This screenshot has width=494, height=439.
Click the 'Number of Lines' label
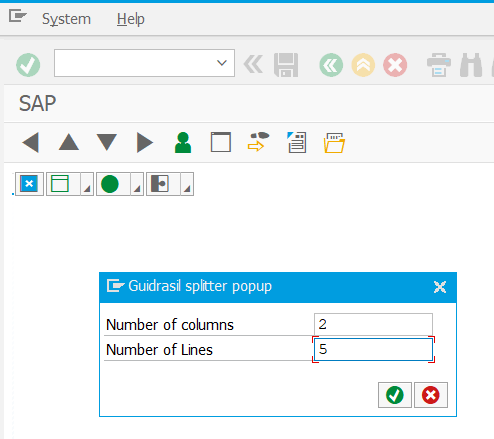click(x=159, y=350)
